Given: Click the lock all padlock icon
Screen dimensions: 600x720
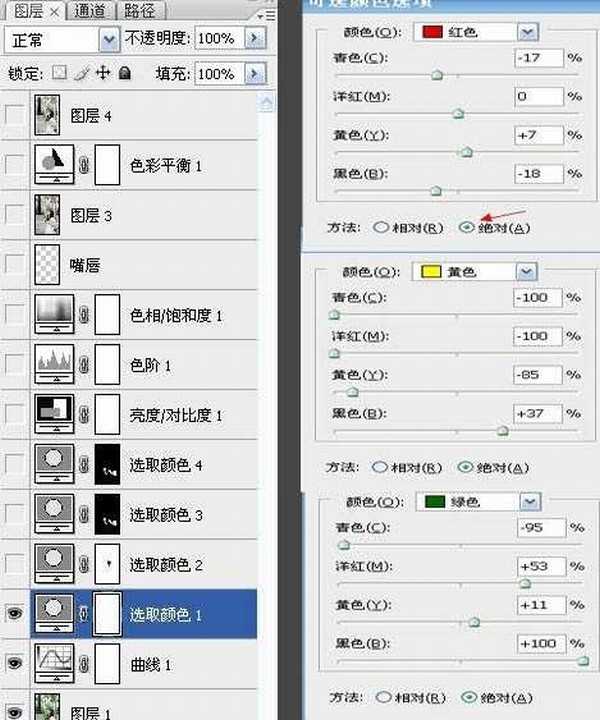Looking at the screenshot, I should [x=124, y=73].
